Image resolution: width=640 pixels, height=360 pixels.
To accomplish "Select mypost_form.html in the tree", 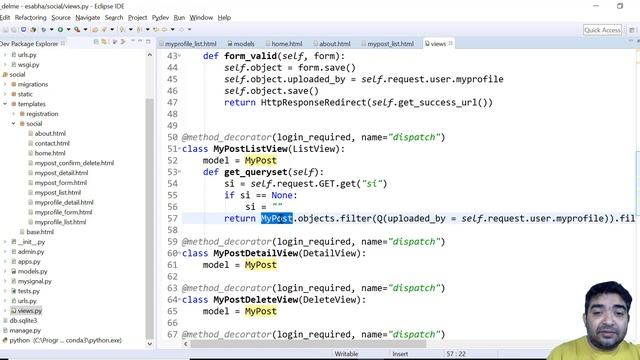I will 60,183.
